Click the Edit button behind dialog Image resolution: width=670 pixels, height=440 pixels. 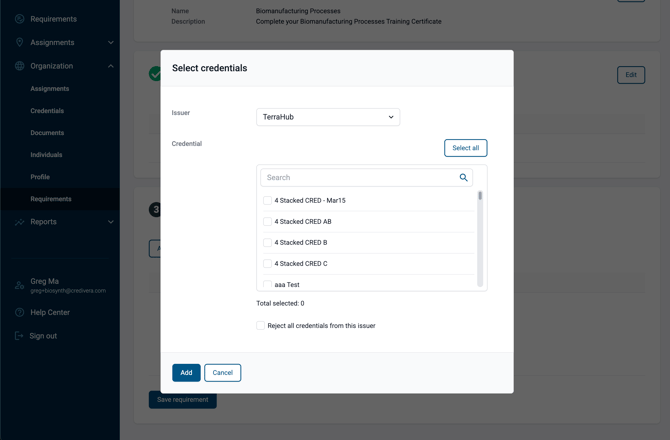click(631, 75)
